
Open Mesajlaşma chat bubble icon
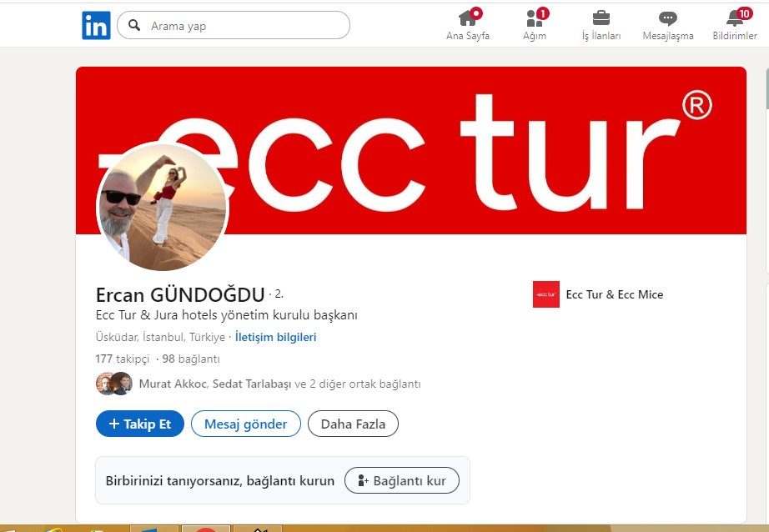click(667, 18)
